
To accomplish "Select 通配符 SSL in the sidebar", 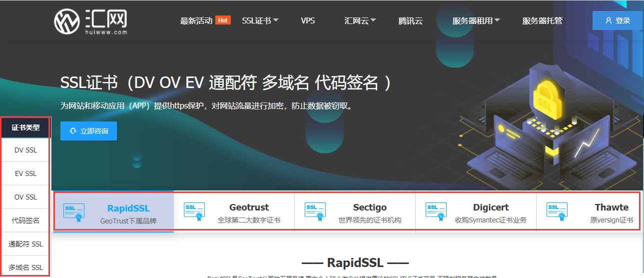I will click(x=25, y=244).
